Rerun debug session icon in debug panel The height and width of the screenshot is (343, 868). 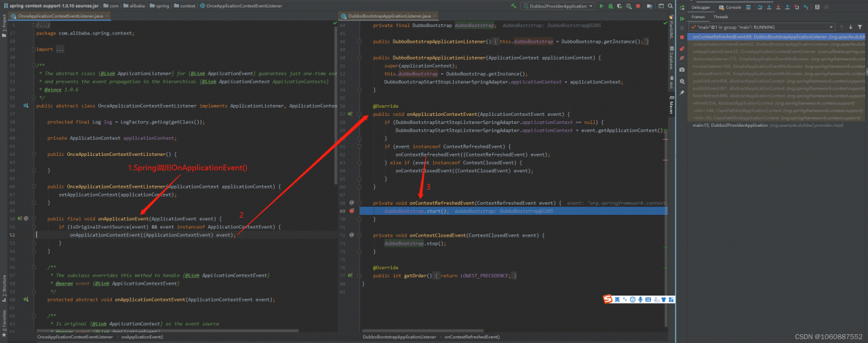click(682, 7)
